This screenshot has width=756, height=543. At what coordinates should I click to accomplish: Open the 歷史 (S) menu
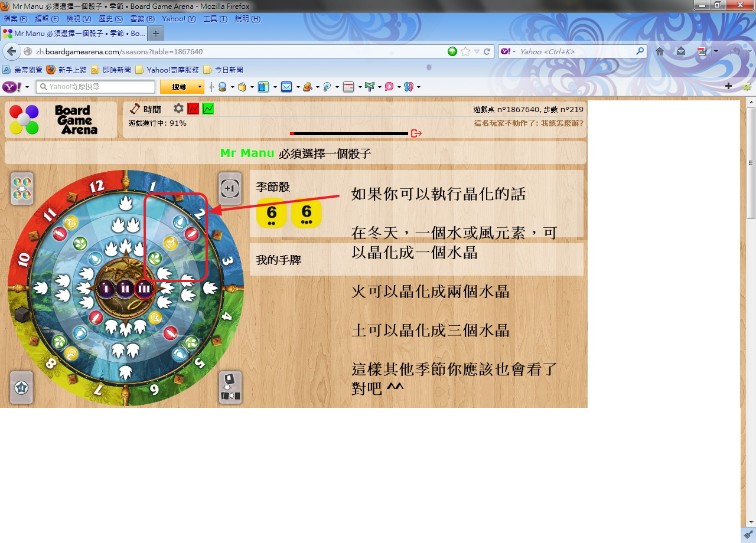[110, 19]
